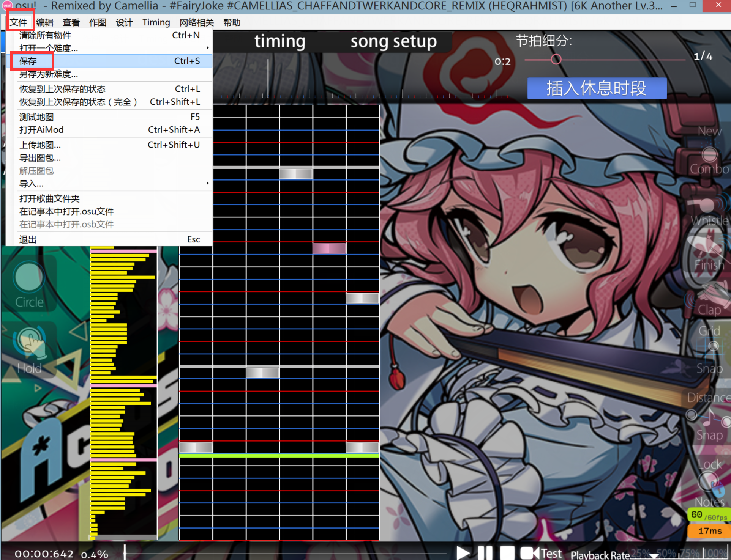Screen dimensions: 731x560
Task: Choose 另存为新难度... menu entry
Action: [x=109, y=74]
